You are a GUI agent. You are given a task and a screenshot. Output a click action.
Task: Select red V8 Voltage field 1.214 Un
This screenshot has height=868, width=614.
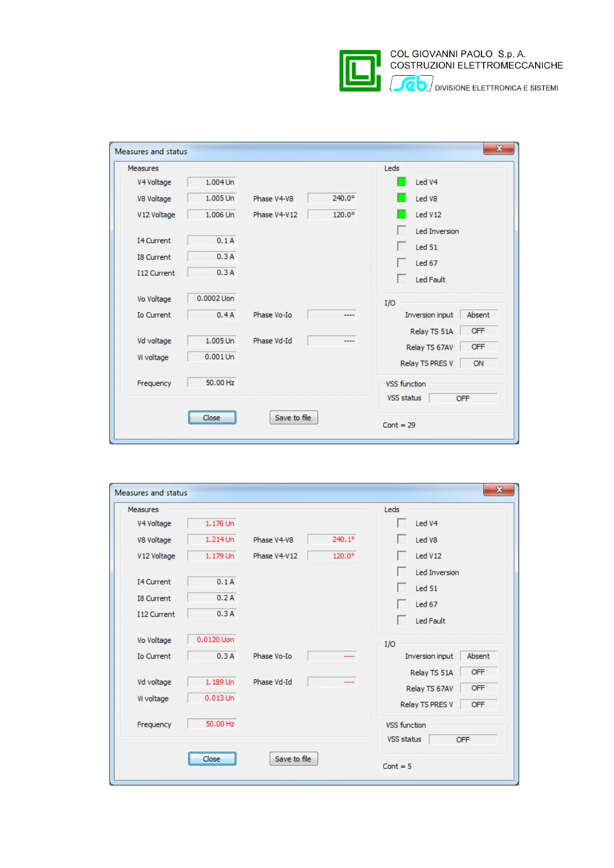pos(212,539)
